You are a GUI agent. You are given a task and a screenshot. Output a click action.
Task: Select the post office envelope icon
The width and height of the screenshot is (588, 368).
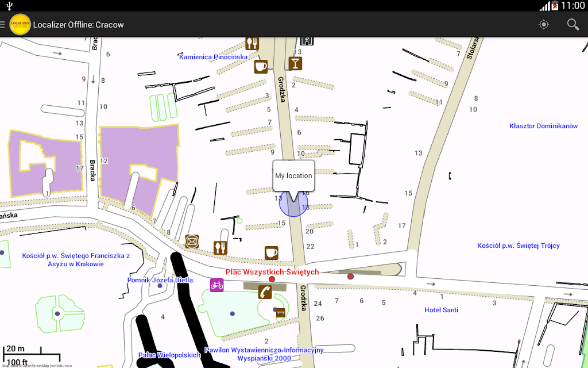point(192,241)
